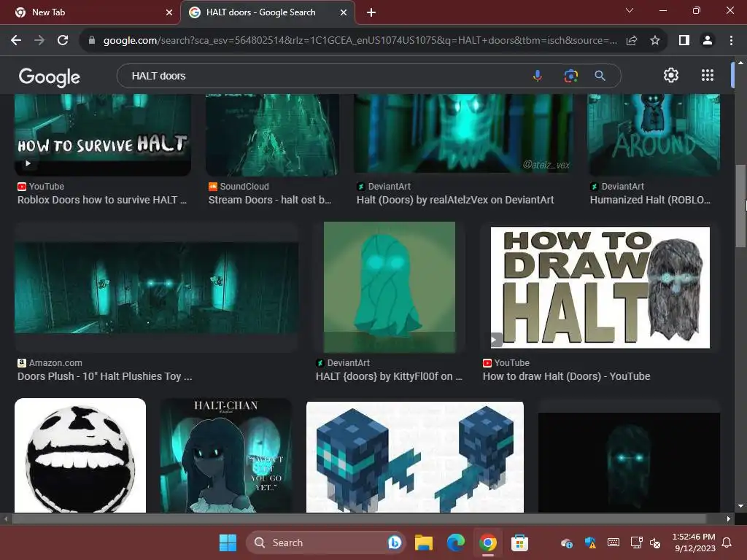Open the Chrome three-dot menu
Viewport: 747px width, 560px height.
731,41
